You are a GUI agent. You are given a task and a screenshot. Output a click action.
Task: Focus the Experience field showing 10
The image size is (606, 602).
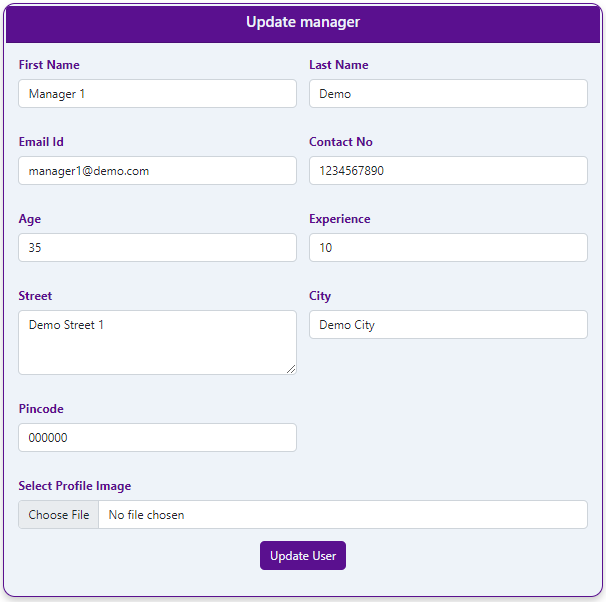click(448, 247)
